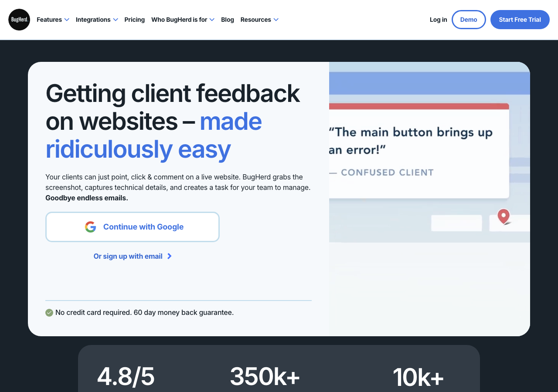
Task: Click the 'Goodbye endless emails.' text
Action: point(87,198)
